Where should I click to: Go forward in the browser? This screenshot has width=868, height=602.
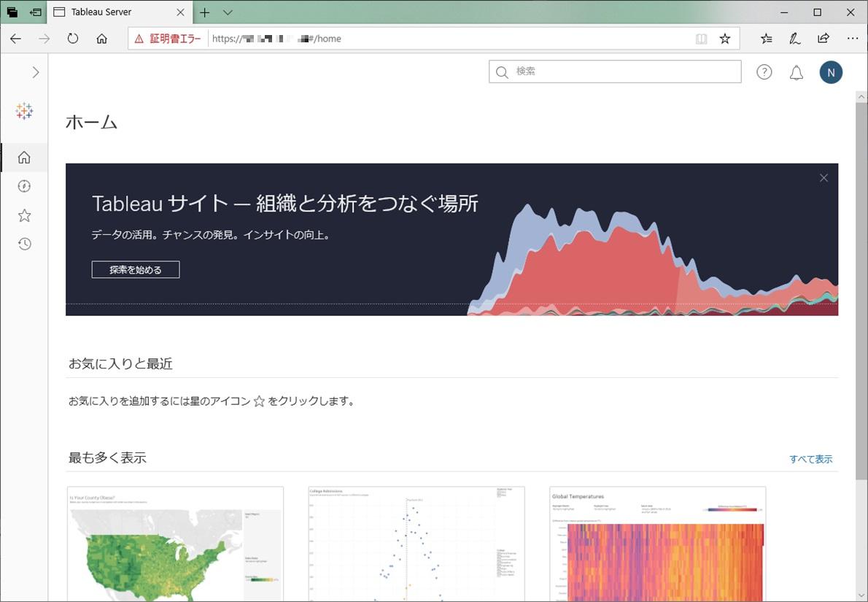coord(44,39)
